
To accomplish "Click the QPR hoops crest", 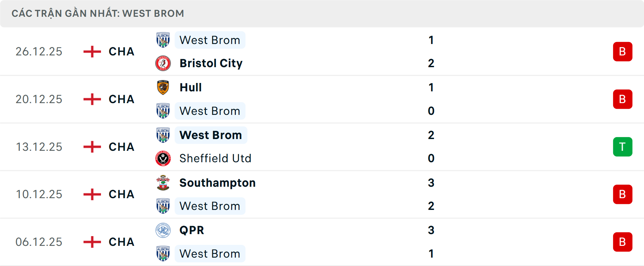I will [x=163, y=230].
